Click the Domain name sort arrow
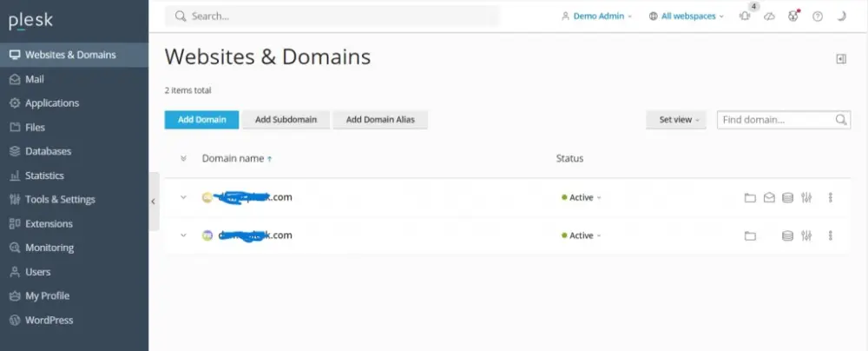The height and width of the screenshot is (351, 868). click(270, 159)
